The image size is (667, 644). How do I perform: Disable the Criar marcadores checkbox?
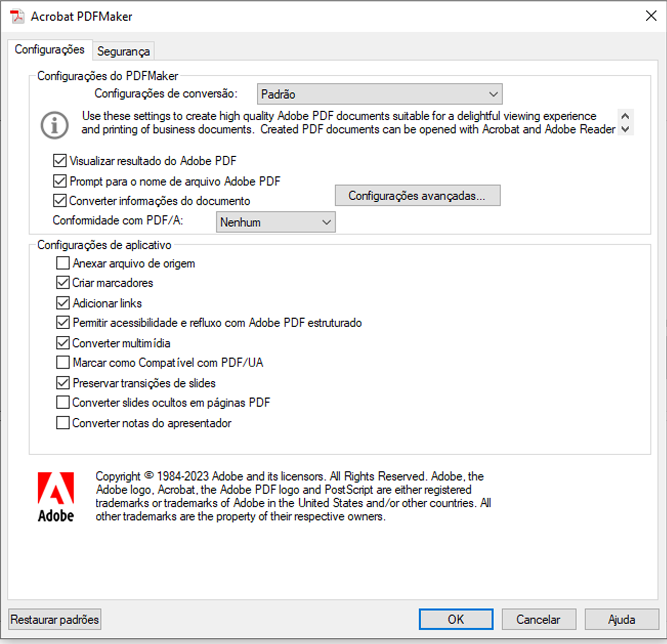tap(62, 282)
